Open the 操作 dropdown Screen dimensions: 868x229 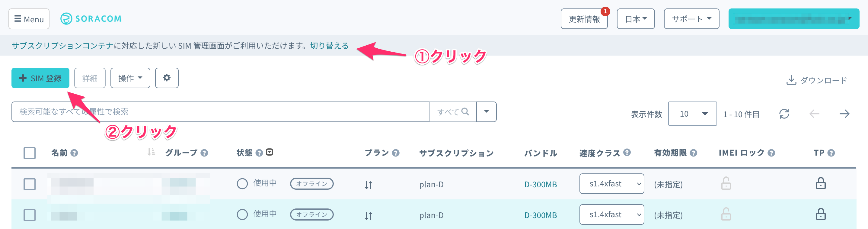pos(130,78)
